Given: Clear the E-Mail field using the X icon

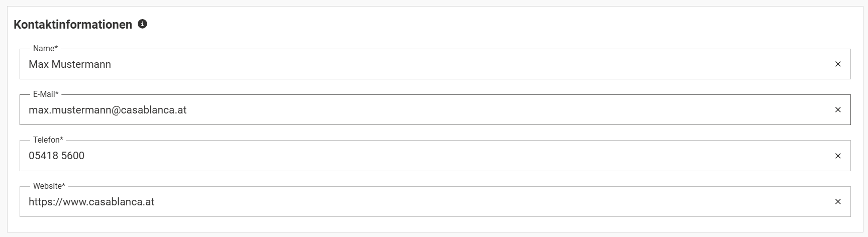Looking at the screenshot, I should 837,110.
